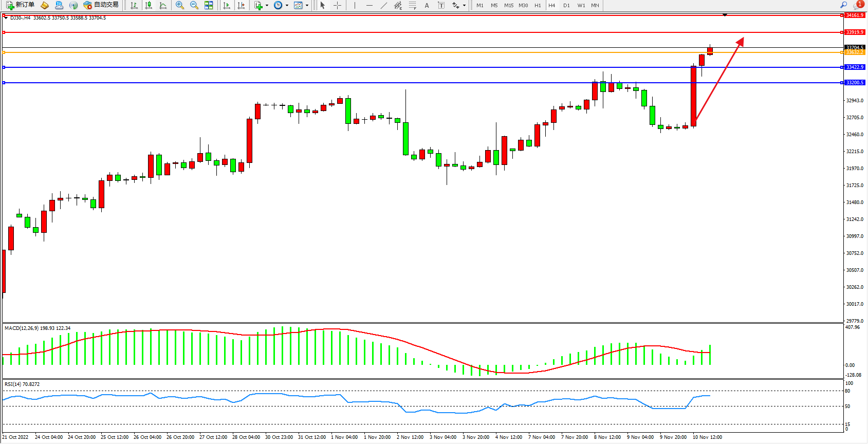
Task: Open the periodicity clock dropdown arrow
Action: 287,5
